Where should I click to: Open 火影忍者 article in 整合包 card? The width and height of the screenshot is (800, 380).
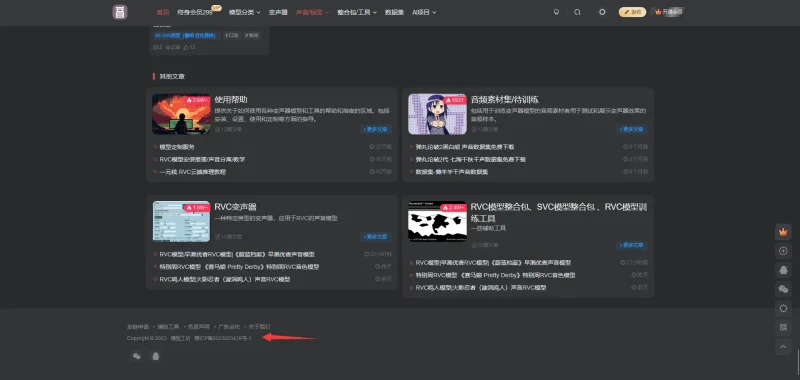click(x=481, y=288)
